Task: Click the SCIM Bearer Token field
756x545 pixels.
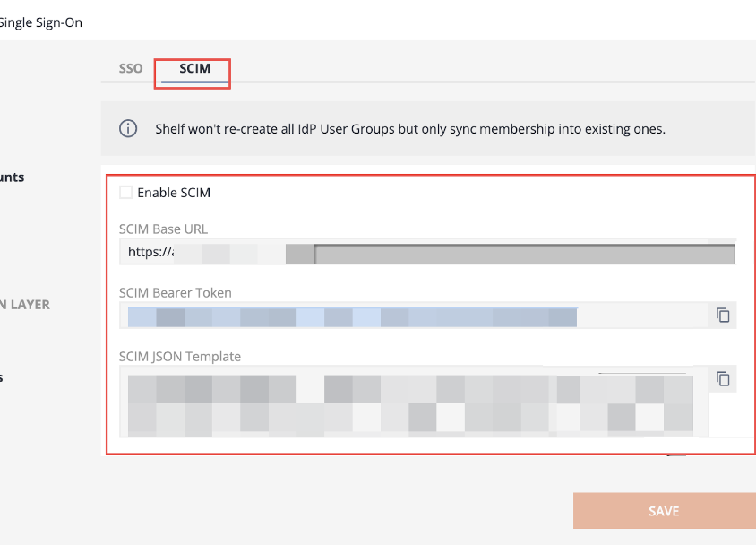Action: pos(414,316)
